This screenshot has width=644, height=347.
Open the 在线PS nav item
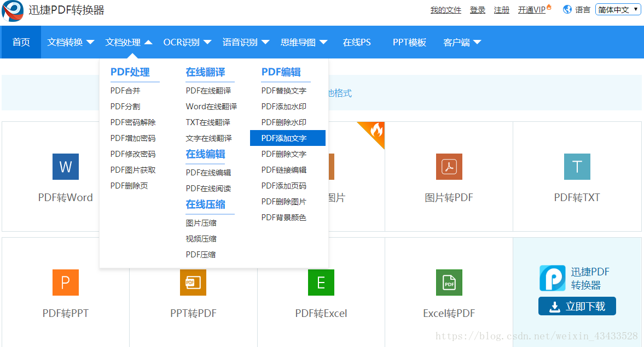click(x=357, y=42)
